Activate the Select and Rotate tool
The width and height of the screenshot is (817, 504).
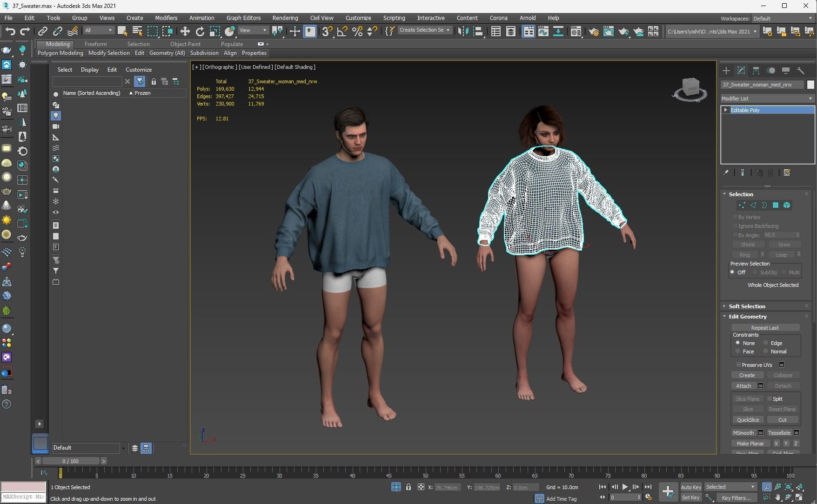[200, 31]
